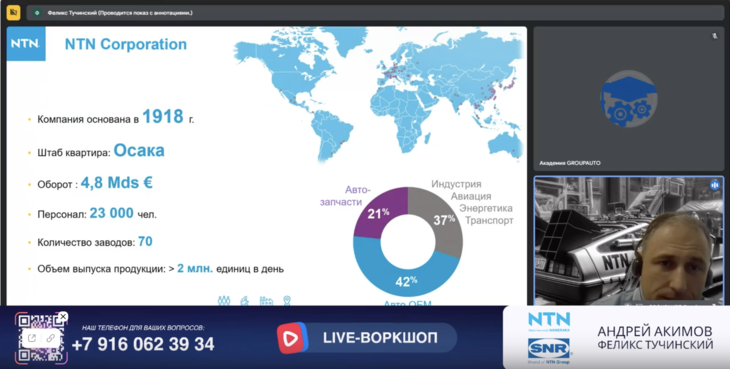Click the blue speaking indicator on presenter video
730x369 pixels.
pos(715,185)
